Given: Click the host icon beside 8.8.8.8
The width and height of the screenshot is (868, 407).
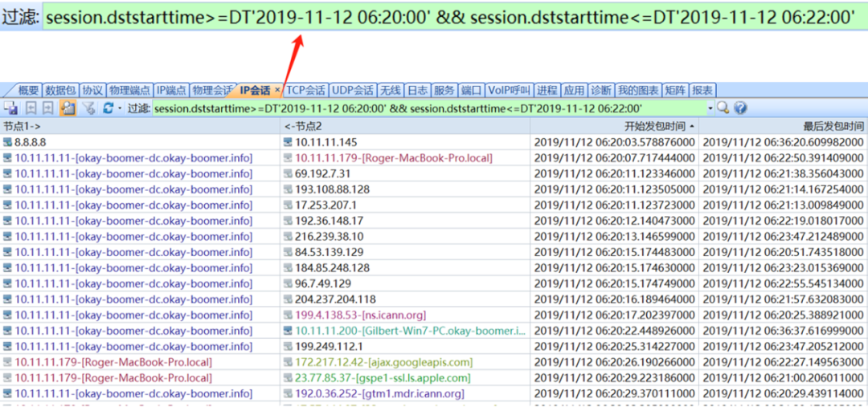Looking at the screenshot, I should [7, 142].
